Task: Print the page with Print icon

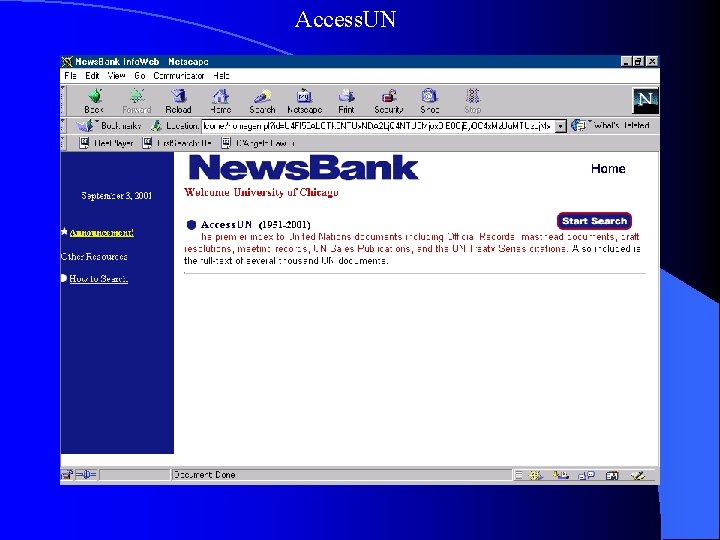Action: (x=346, y=96)
